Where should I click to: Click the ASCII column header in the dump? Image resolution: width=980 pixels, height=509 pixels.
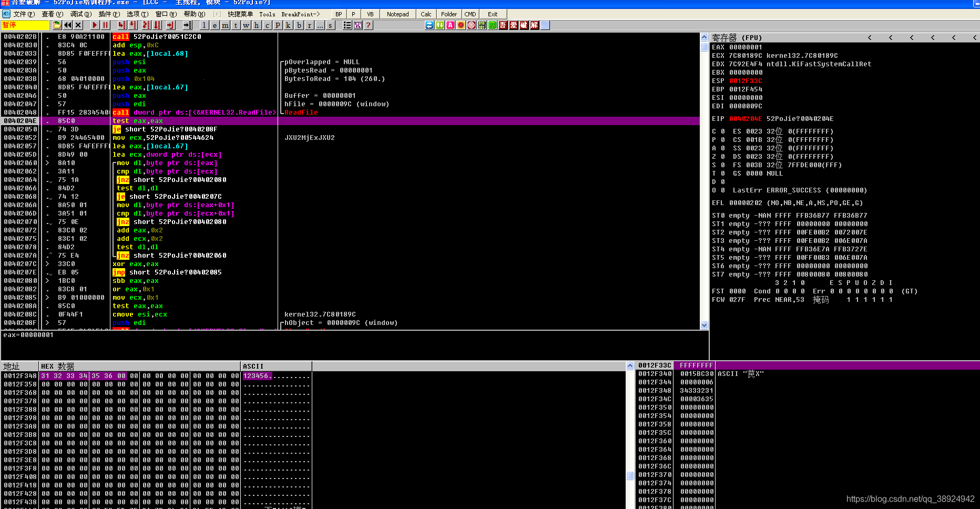[x=276, y=367]
